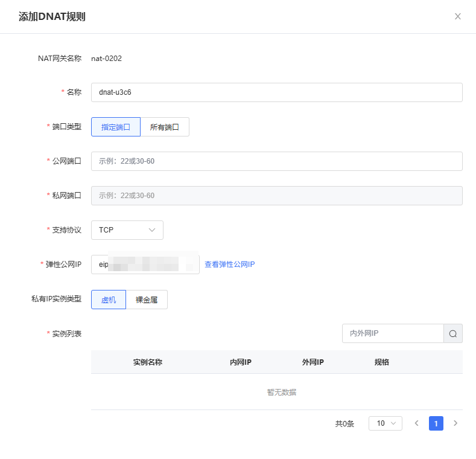Open the 支持协议 TCP dropdown
This screenshot has width=476, height=459.
(127, 230)
